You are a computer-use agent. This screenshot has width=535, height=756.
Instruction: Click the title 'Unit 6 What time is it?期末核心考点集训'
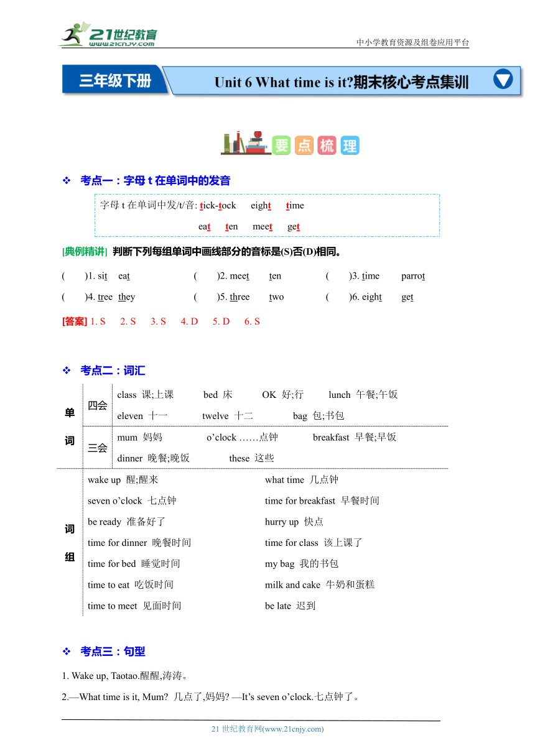click(x=342, y=82)
